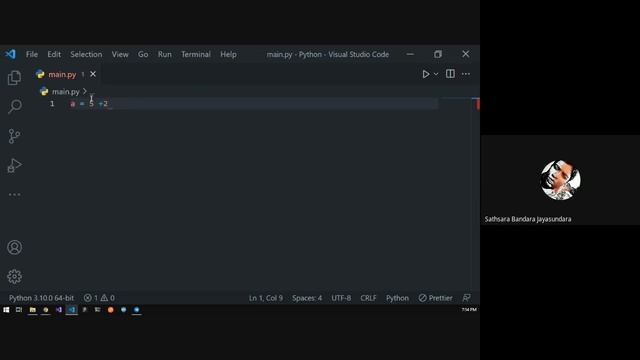Screen dimensions: 640x360
Task: Open the View menu
Action: pos(120,54)
